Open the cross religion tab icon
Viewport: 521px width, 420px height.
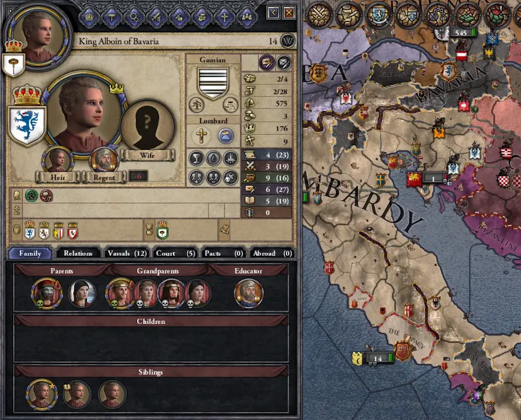[x=225, y=17]
